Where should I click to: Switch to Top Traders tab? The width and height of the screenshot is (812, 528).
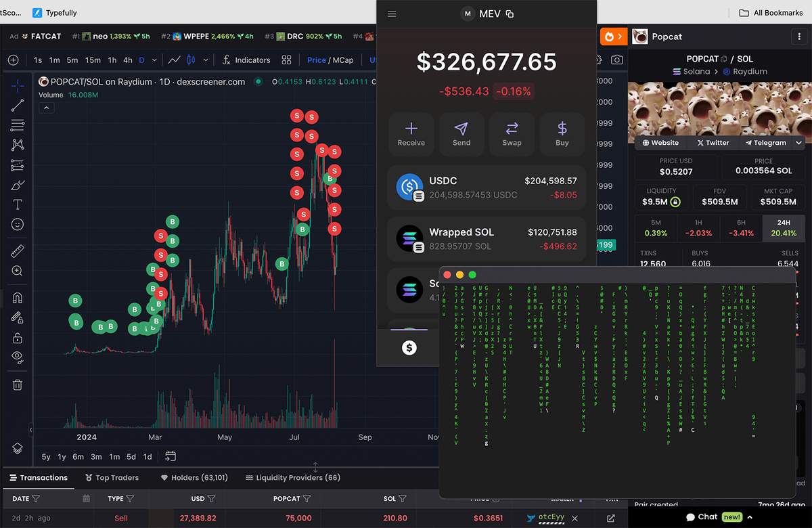click(112, 477)
